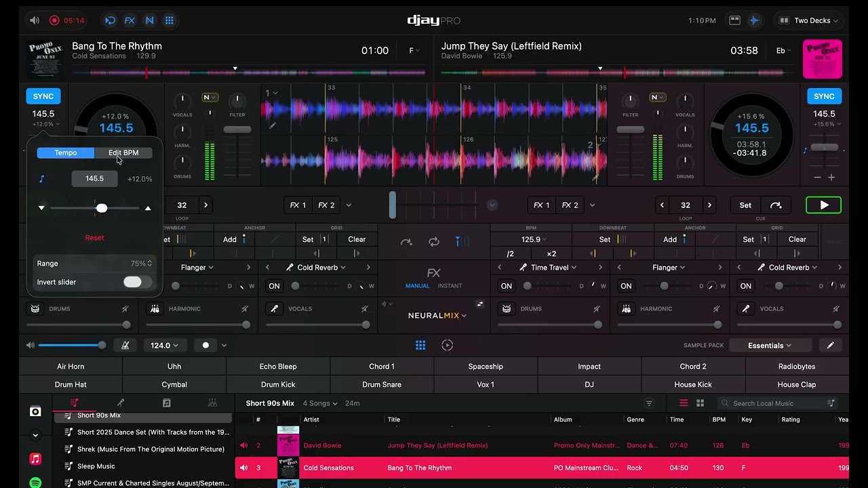Expand the NEURALMIX mode dropdown
This screenshot has height=488, width=868.
pyautogui.click(x=437, y=315)
